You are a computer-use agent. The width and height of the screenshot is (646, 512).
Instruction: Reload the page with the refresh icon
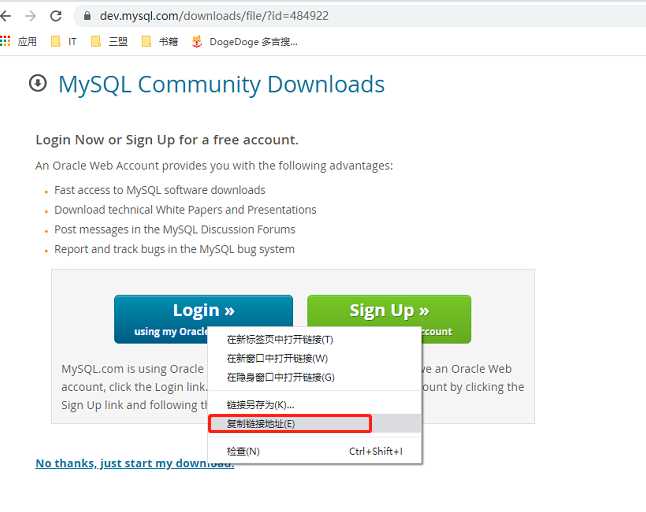pos(56,16)
